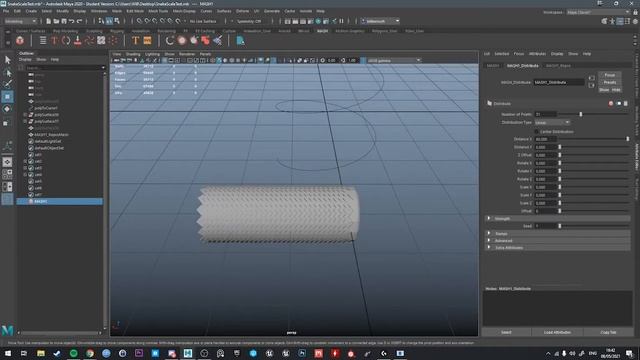640x360 pixels.
Task: Click the Load Attributes button
Action: [557, 332]
